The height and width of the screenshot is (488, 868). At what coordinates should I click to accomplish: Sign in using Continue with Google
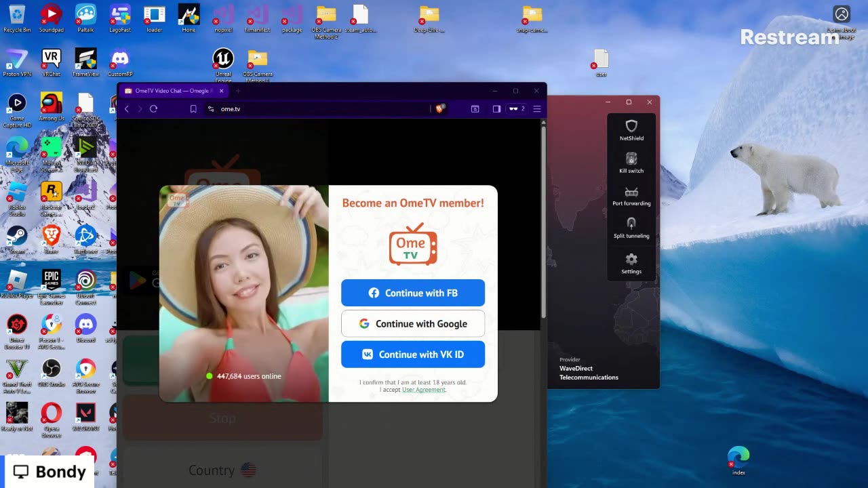click(x=413, y=323)
